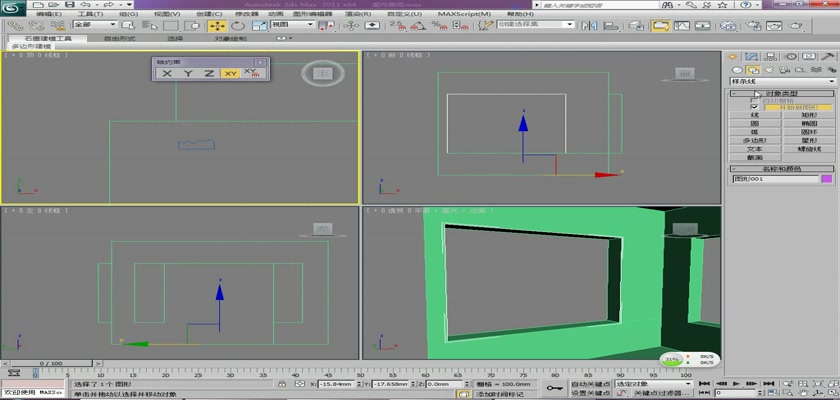Click the Mirror tool icon
This screenshot has width=840, height=400.
point(589,25)
